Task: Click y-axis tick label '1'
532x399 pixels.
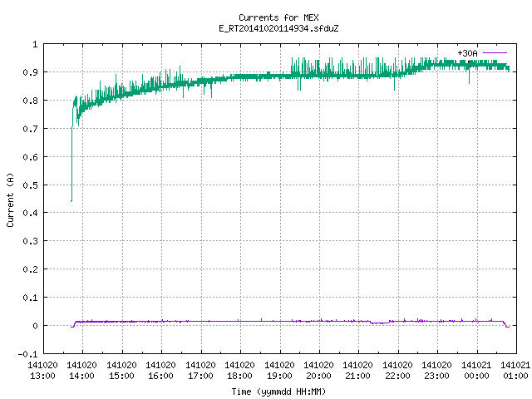Action: click(x=35, y=44)
